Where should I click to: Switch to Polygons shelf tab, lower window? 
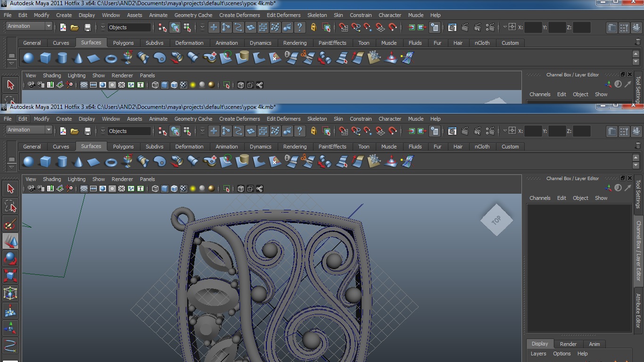pos(123,147)
